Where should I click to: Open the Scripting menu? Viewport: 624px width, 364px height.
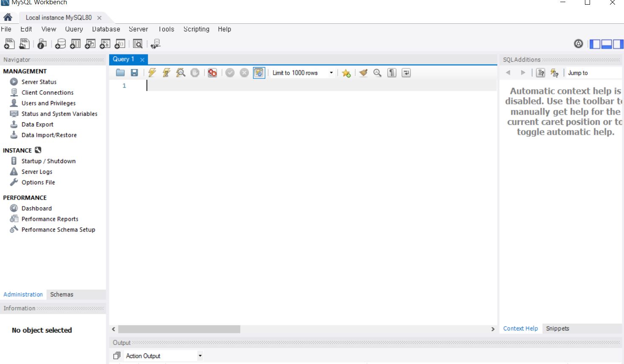(196, 29)
